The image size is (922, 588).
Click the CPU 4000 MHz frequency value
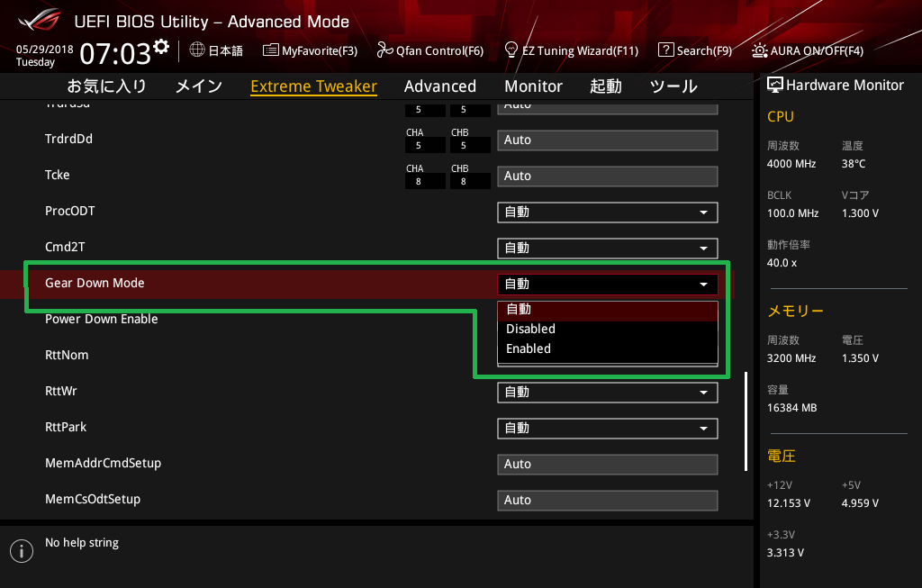791,164
